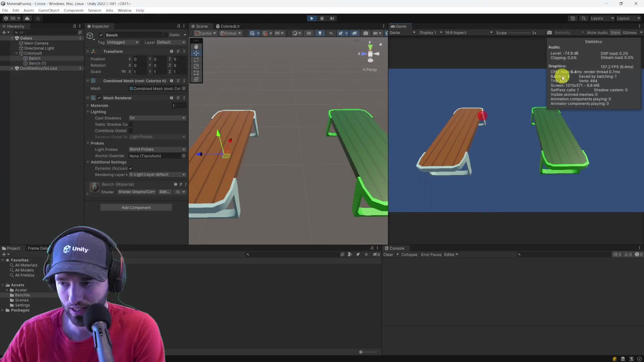Expand the DontDestroyOnLoad hierarchy item
The width and height of the screenshot is (644, 362).
(x=12, y=68)
